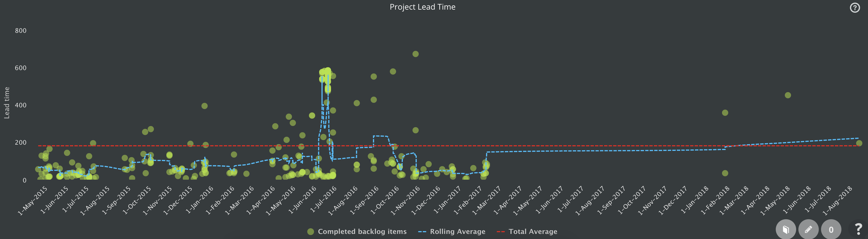The image size is (868, 239).
Task: Open the chart help circle icon beside title
Action: tap(854, 7)
